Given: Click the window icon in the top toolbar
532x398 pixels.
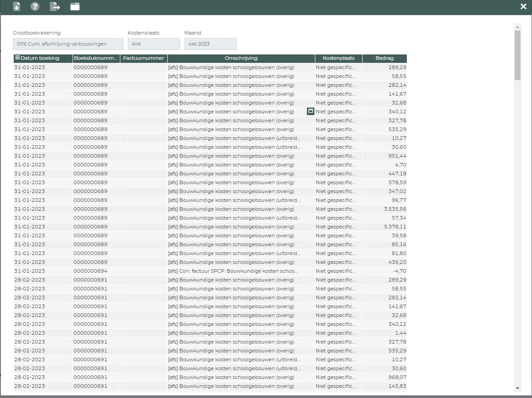Looking at the screenshot, I should 75,7.
